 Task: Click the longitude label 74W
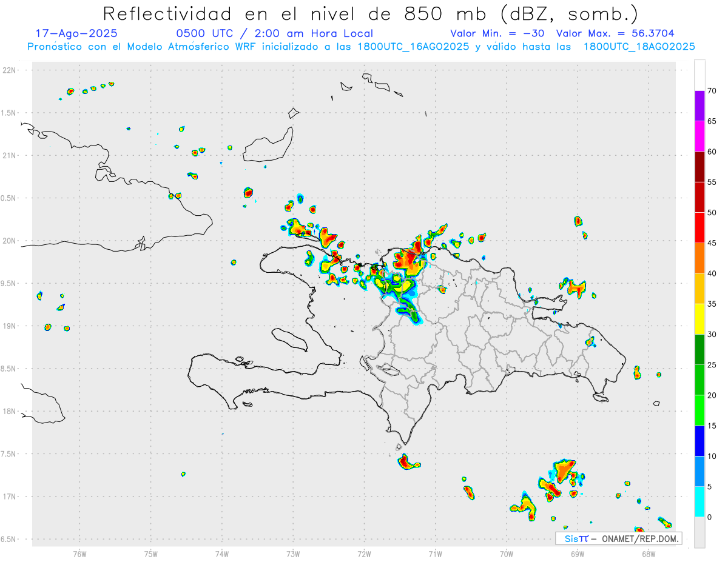(222, 553)
